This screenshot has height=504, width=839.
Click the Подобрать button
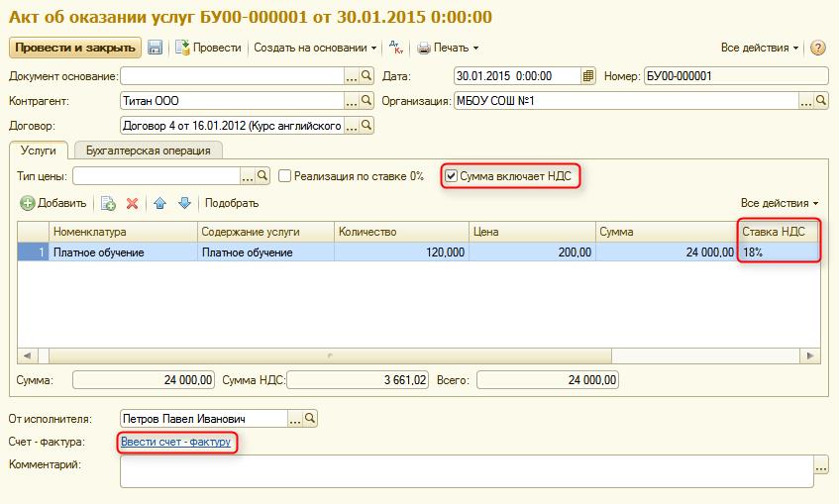tap(232, 203)
